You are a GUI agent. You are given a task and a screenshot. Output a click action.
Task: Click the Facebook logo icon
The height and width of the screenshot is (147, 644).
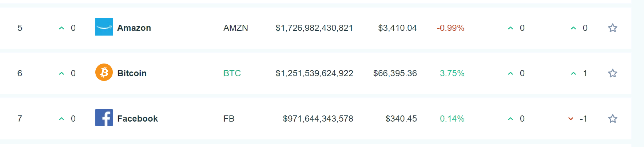click(x=104, y=118)
